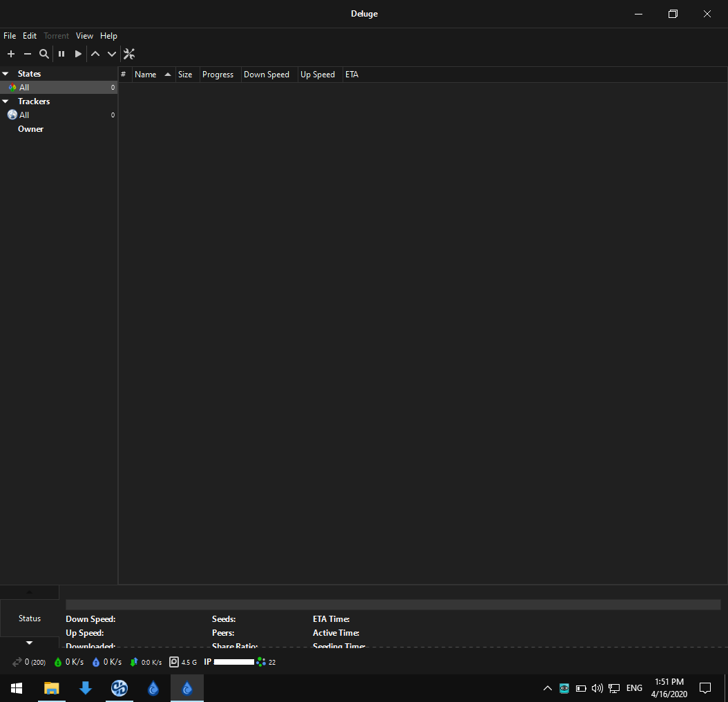Viewport: 728px width, 702px height.
Task: Click the network tray icon
Action: click(614, 688)
